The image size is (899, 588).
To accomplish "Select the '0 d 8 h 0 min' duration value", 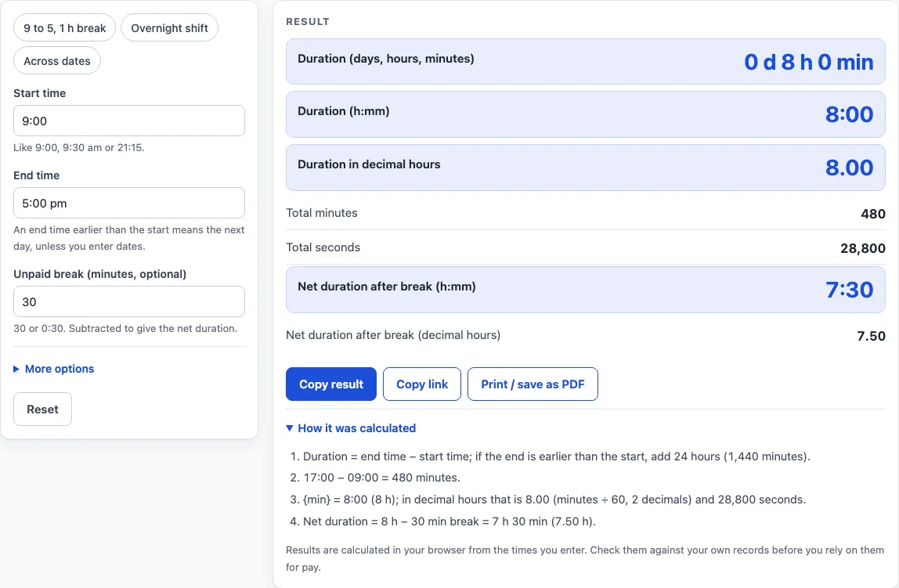I will [808, 62].
